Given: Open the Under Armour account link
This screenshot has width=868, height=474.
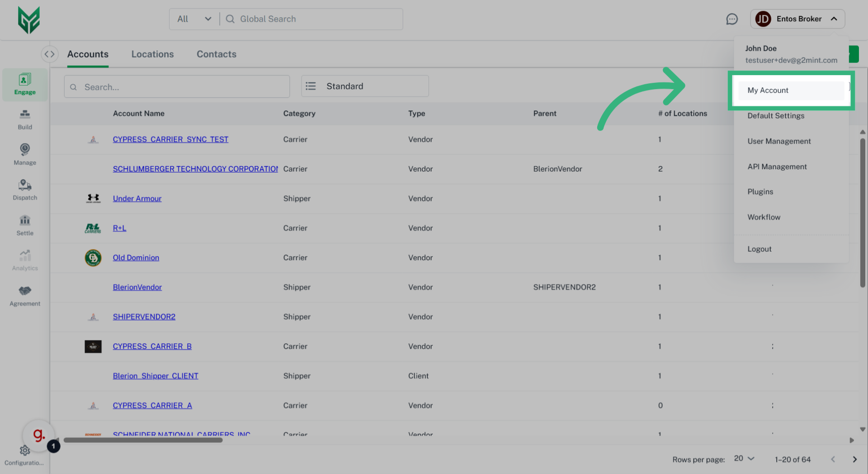Looking at the screenshot, I should click(x=137, y=199).
